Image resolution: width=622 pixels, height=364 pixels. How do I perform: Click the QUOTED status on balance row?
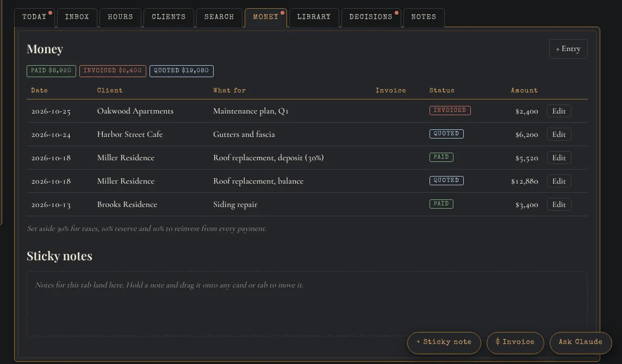tap(446, 180)
